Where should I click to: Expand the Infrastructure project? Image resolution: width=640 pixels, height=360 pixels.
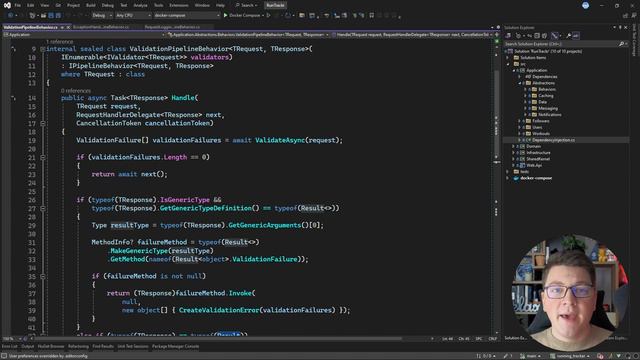pos(514,153)
